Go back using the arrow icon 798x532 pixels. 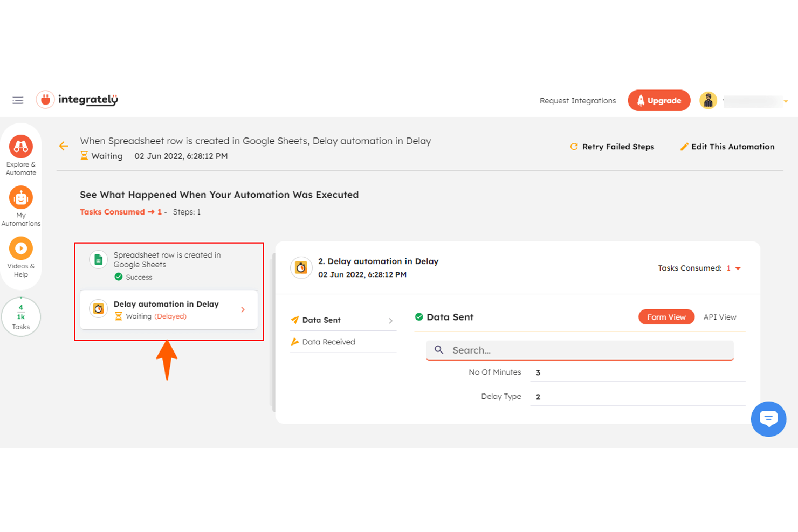point(64,146)
